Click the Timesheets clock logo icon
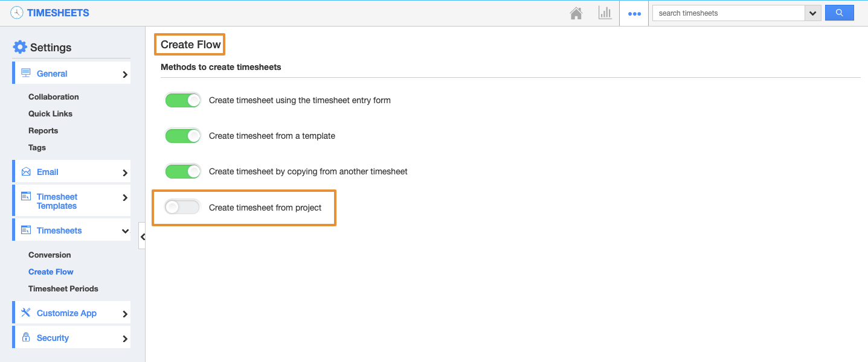This screenshot has width=868, height=362. click(x=17, y=13)
